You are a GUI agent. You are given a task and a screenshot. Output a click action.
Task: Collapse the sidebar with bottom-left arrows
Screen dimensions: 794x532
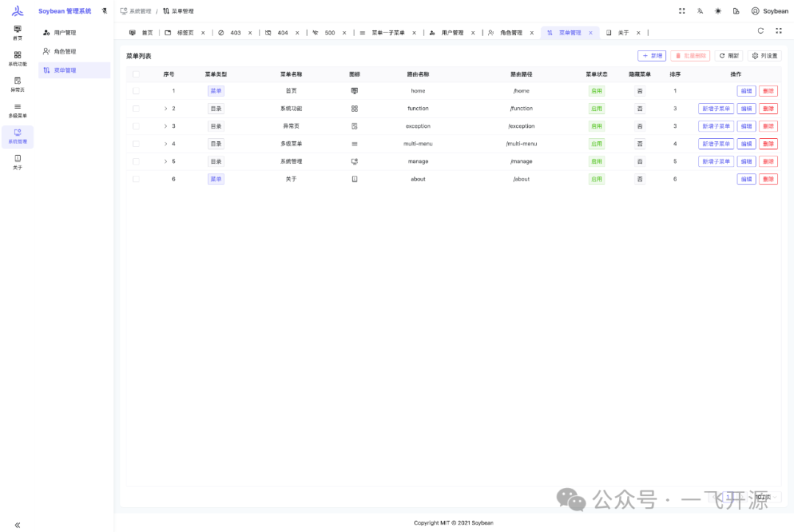click(x=18, y=525)
